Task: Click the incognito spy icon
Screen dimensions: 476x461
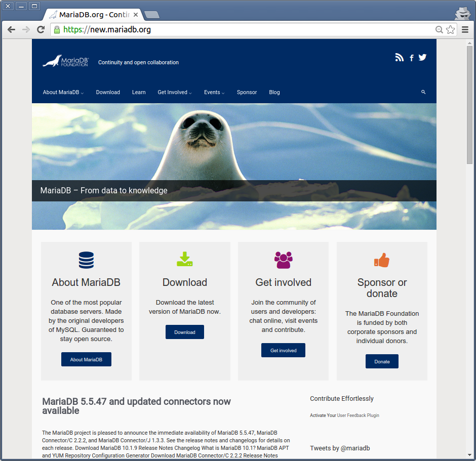Action: pos(462,13)
